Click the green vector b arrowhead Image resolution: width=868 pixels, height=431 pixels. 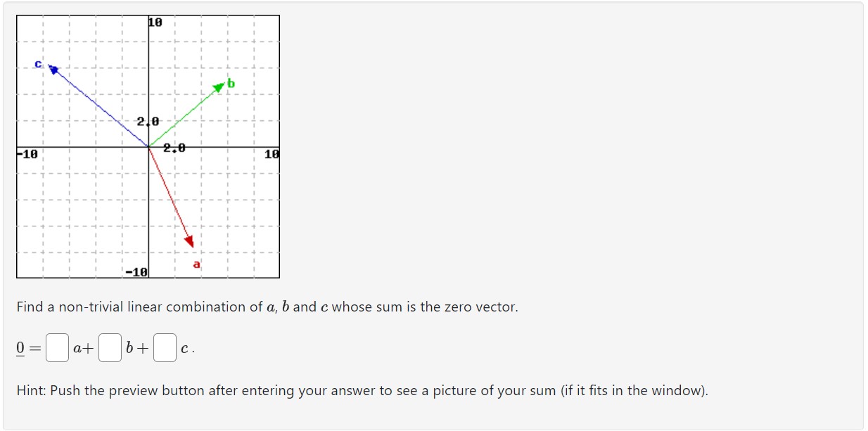pyautogui.click(x=219, y=87)
